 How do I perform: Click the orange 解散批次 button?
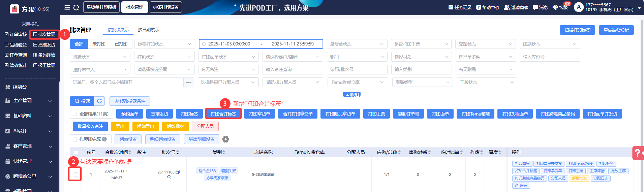pos(175,126)
